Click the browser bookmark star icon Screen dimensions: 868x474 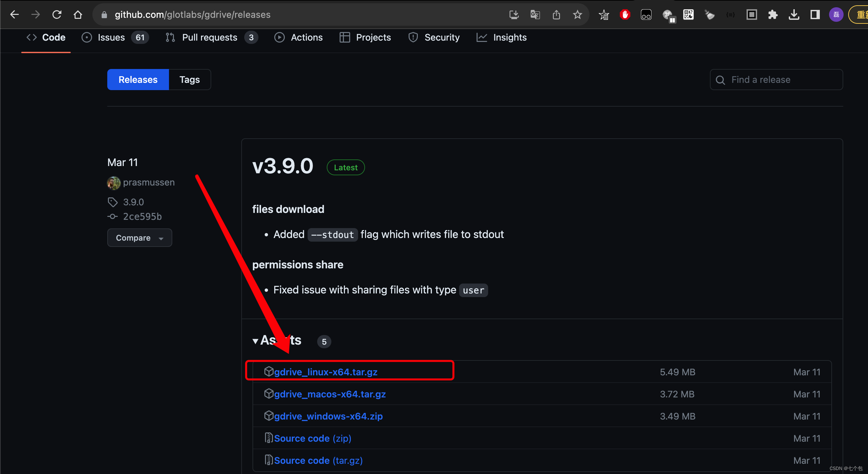[x=578, y=15]
